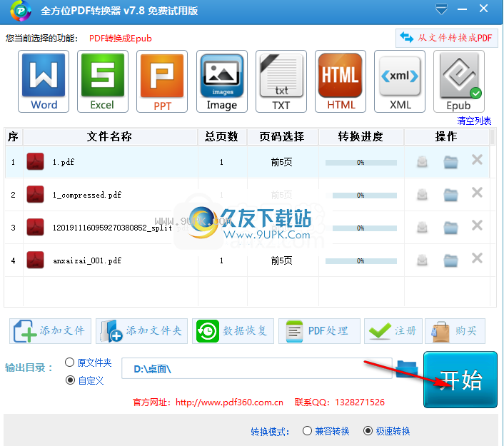
Task: Click the QQ contact number 1328271526
Action: point(360,402)
